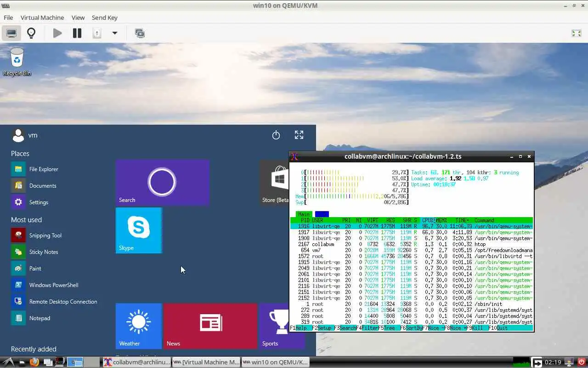
Task: Select htop process row PID 1917
Action: coord(412,232)
